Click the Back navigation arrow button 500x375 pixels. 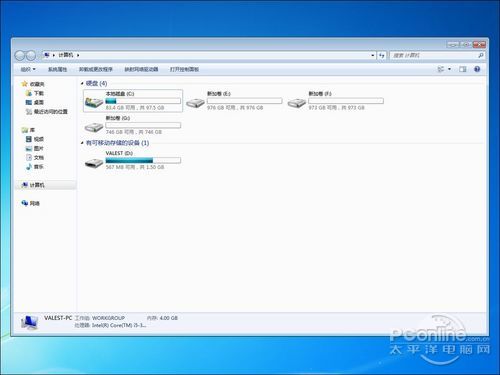[20, 55]
